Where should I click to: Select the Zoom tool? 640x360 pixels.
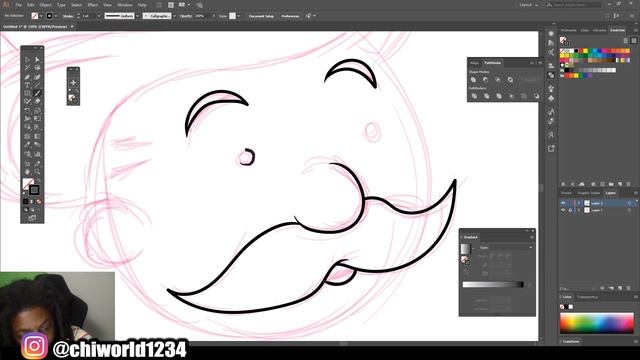pos(37,171)
